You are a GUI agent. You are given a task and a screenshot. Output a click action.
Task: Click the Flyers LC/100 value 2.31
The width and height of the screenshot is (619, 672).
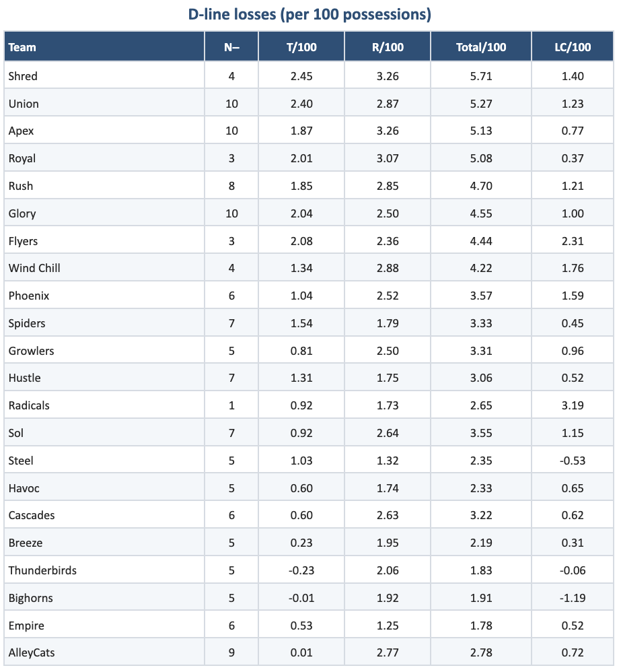[x=573, y=241]
